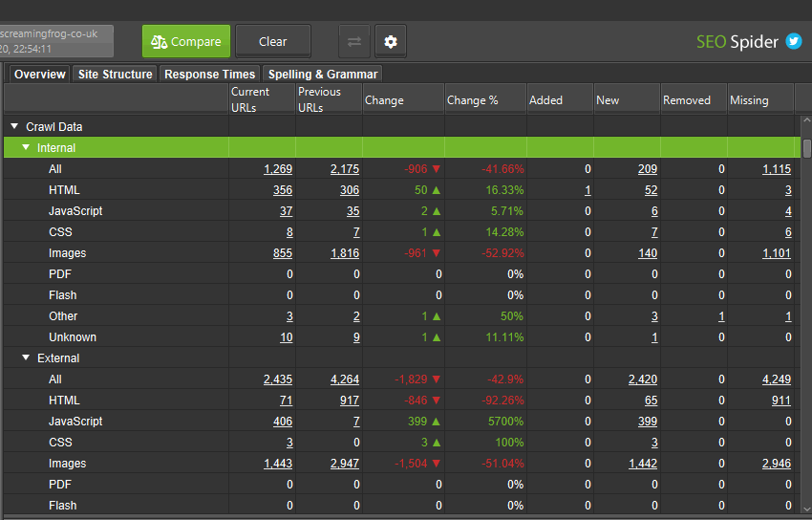Click Internal All current URLs 1,269 link

278,169
